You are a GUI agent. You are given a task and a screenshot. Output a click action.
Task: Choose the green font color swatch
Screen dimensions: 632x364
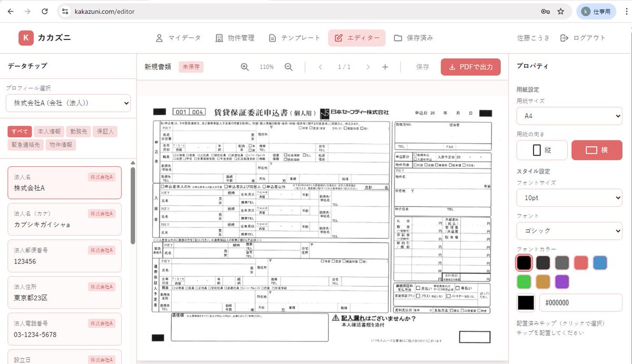coord(524,281)
